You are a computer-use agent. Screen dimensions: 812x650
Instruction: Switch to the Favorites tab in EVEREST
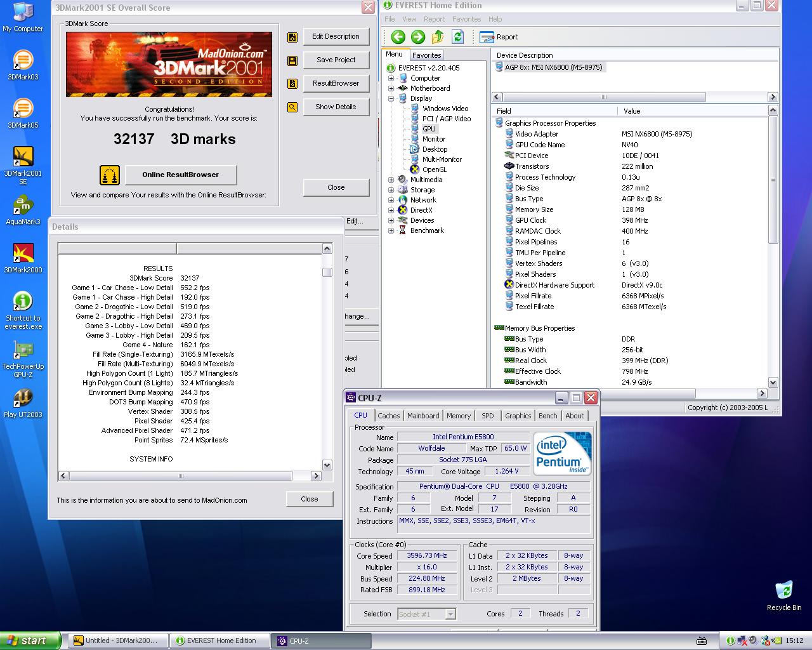pos(427,55)
